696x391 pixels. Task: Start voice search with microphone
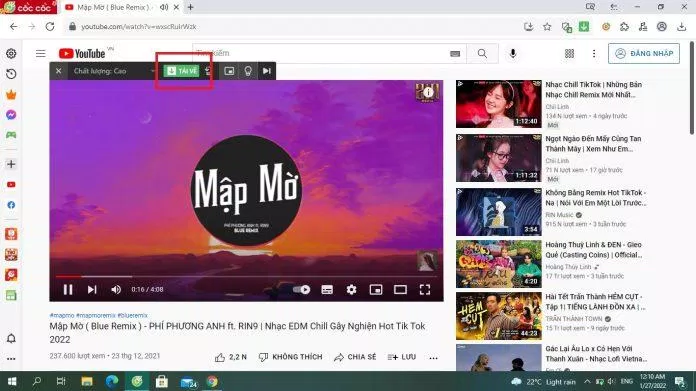point(513,53)
